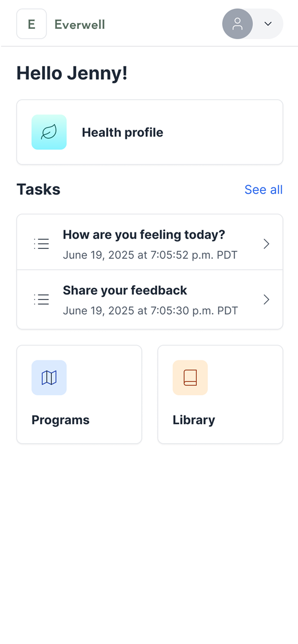Click the 'How are you feeling today?' task title
This screenshot has width=298, height=644.
[144, 234]
